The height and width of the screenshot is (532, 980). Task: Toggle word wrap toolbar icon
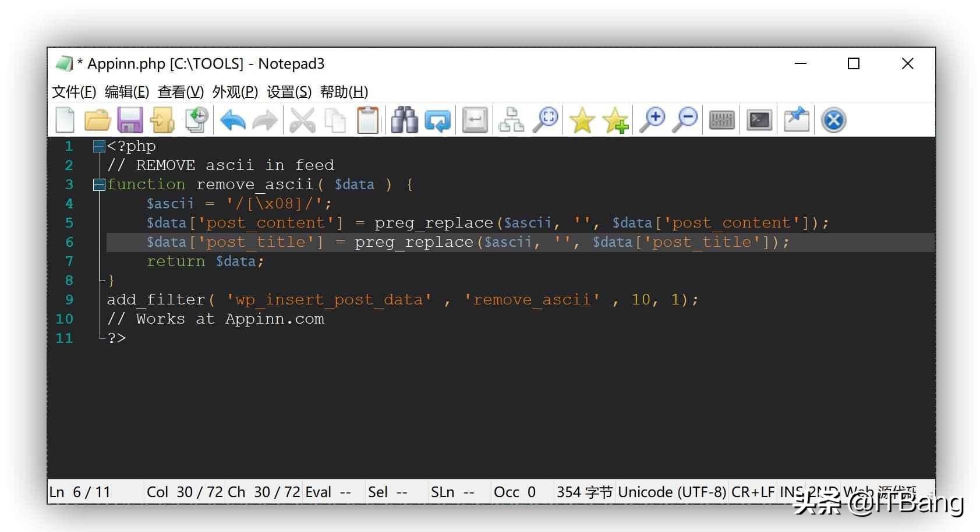click(475, 120)
